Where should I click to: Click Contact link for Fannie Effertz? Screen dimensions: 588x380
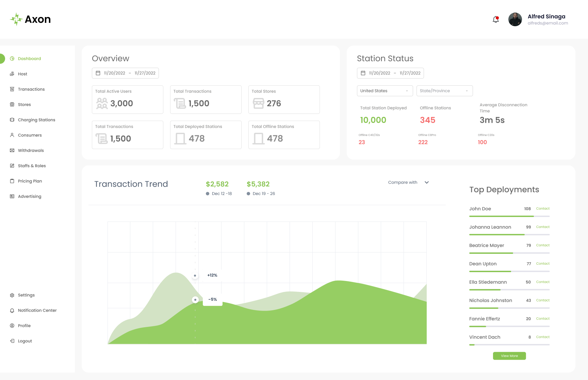tap(543, 319)
